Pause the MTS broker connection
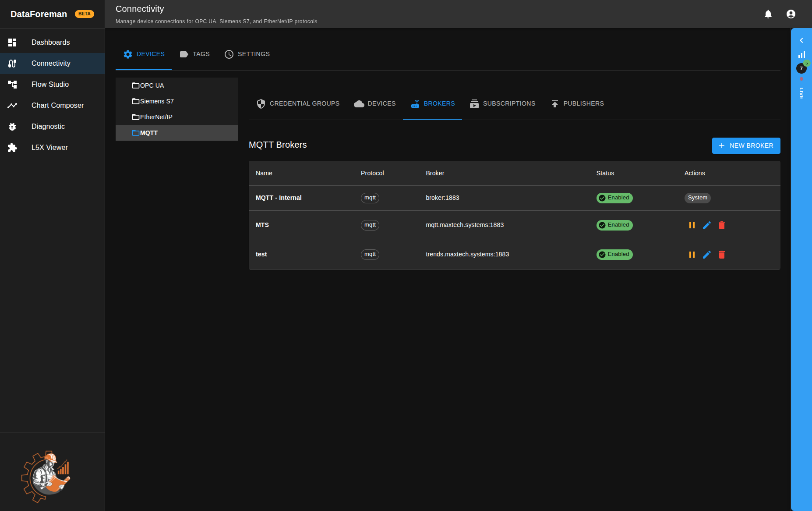 click(692, 225)
